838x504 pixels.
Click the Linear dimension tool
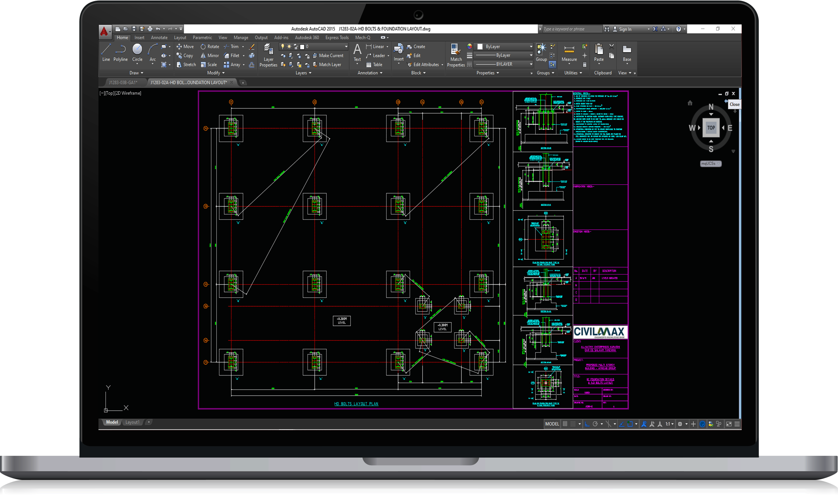click(375, 46)
